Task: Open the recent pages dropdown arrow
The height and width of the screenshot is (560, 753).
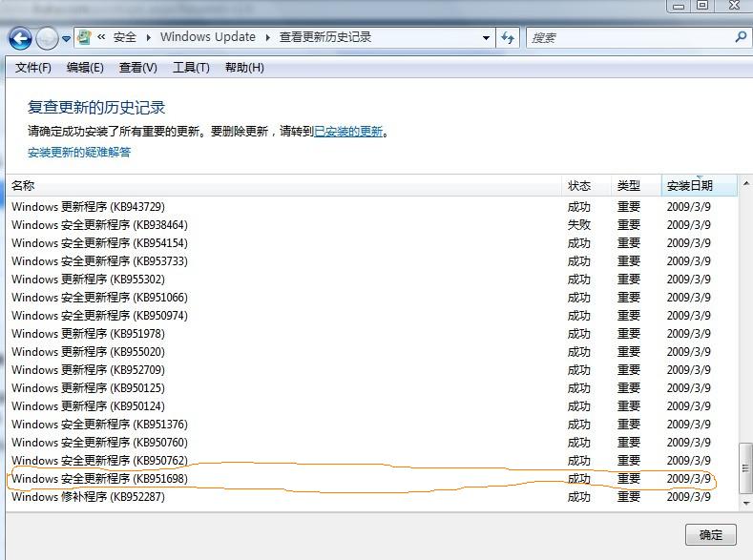Action: pos(66,38)
